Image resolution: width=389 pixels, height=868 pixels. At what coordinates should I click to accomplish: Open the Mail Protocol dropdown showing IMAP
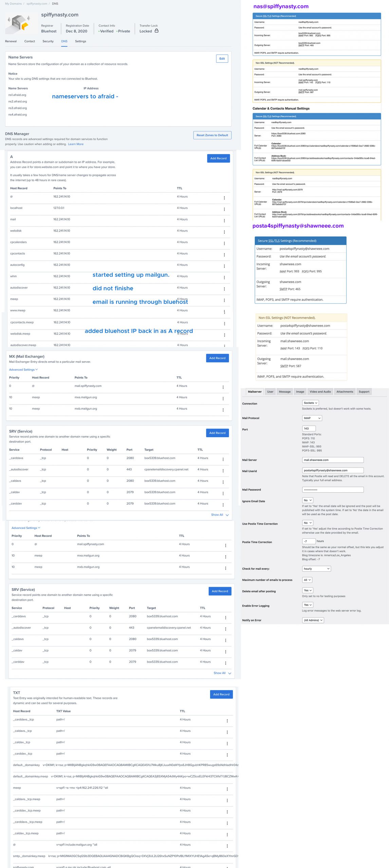coord(312,418)
